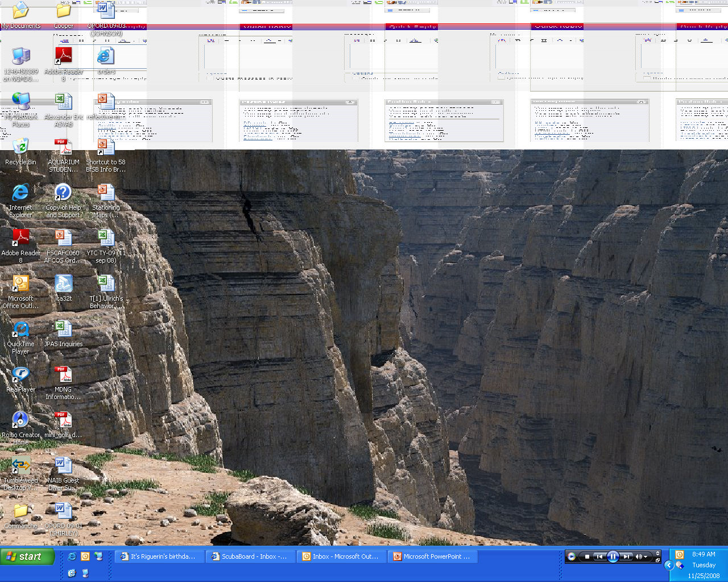Select Microsoft Office Outlook desktop shortcut
Screen dimensions: 728x582
point(21,291)
